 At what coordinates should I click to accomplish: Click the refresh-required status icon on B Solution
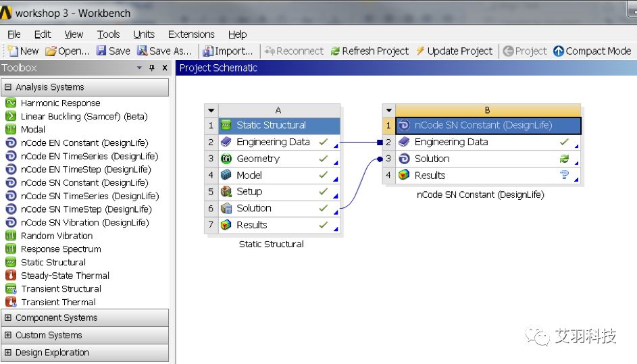pos(564,159)
